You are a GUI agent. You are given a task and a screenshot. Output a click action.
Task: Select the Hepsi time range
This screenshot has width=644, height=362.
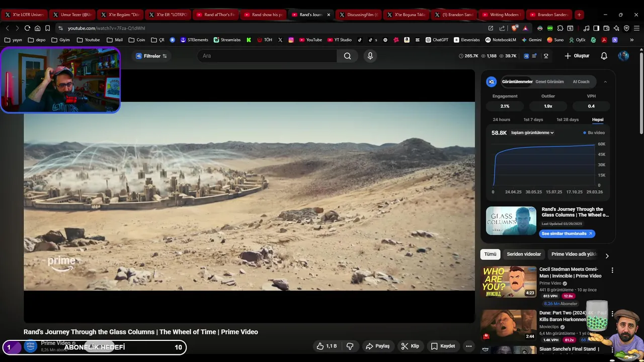pyautogui.click(x=598, y=120)
